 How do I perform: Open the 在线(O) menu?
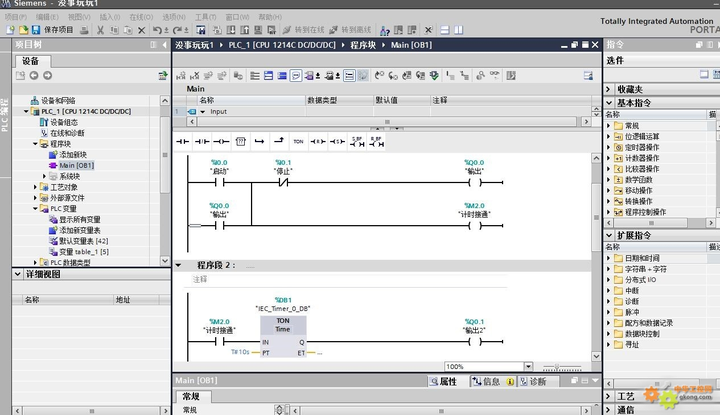pos(141,17)
